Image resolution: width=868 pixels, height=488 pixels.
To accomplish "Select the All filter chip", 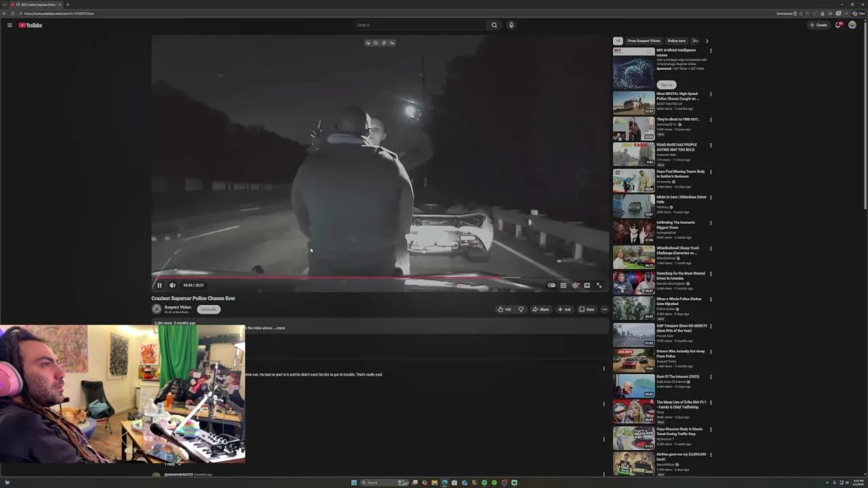I will pos(618,41).
